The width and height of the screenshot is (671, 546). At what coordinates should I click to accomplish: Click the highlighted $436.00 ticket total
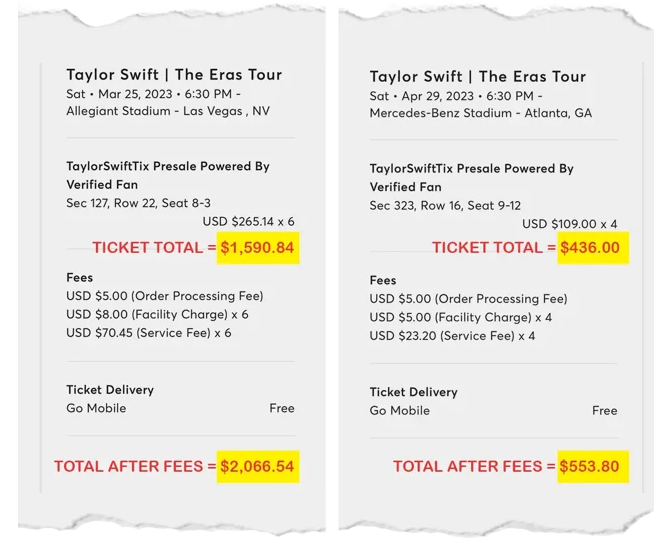pos(593,247)
